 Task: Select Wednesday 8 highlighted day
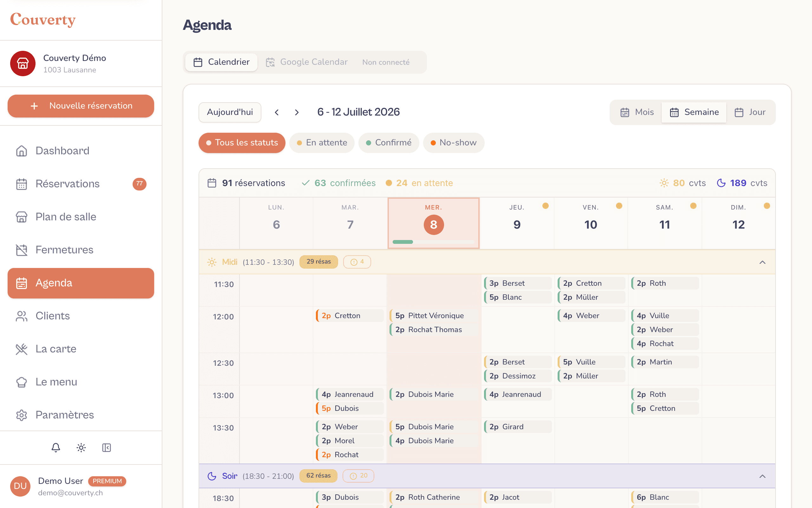[434, 223]
